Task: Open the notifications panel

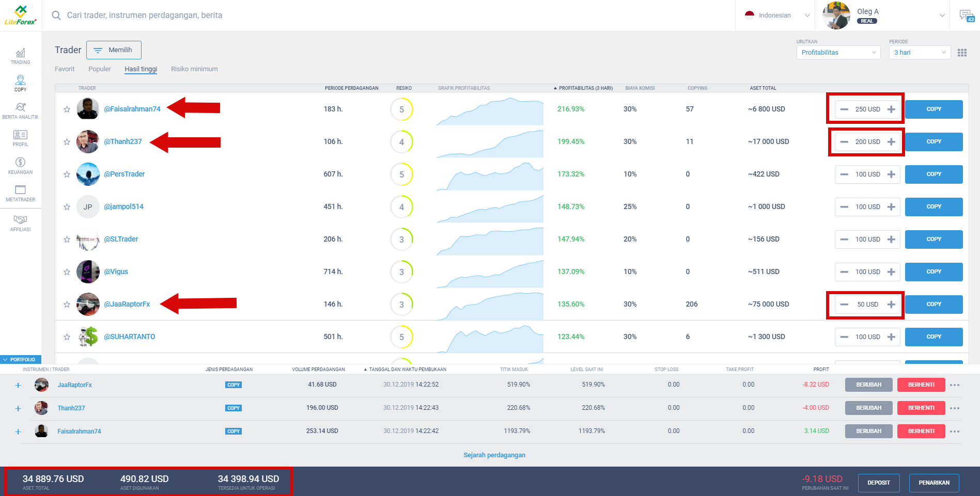Action: pyautogui.click(x=967, y=15)
